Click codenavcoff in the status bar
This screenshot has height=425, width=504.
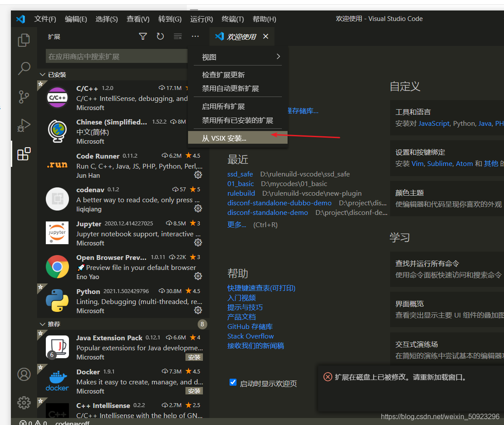(72, 423)
